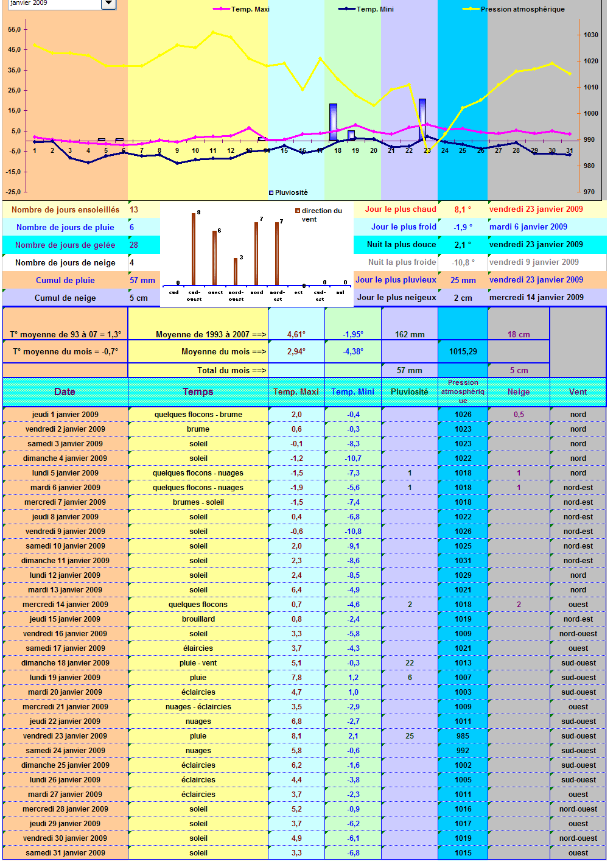Click the -10,8 ° coldest night value
Image resolution: width=616 pixels, height=867 pixels.
point(463,262)
